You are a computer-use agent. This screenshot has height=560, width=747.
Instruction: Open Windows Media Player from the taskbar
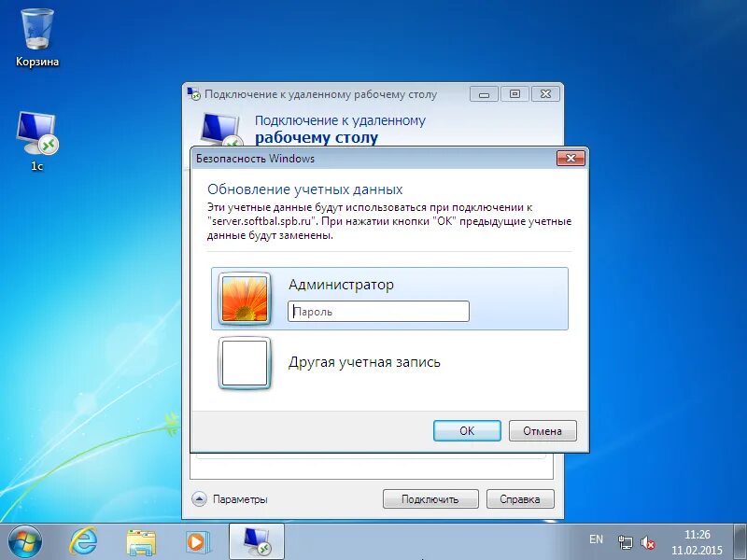(x=199, y=542)
